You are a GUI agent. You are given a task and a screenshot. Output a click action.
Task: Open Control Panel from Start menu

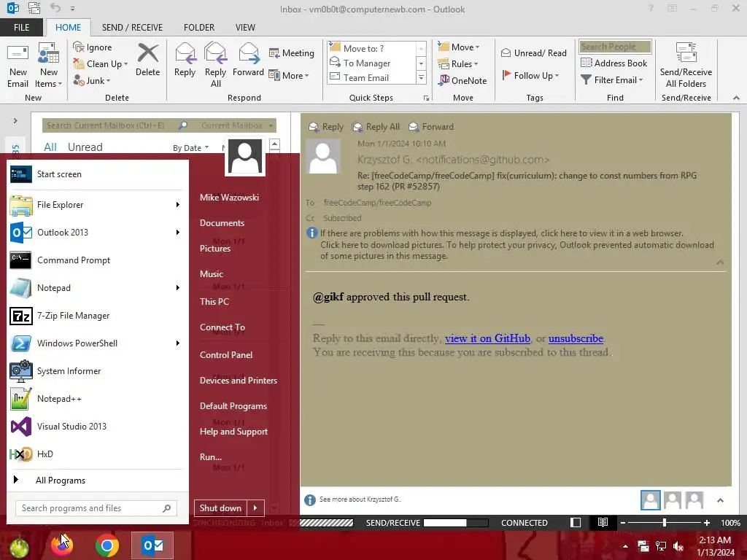coord(226,355)
